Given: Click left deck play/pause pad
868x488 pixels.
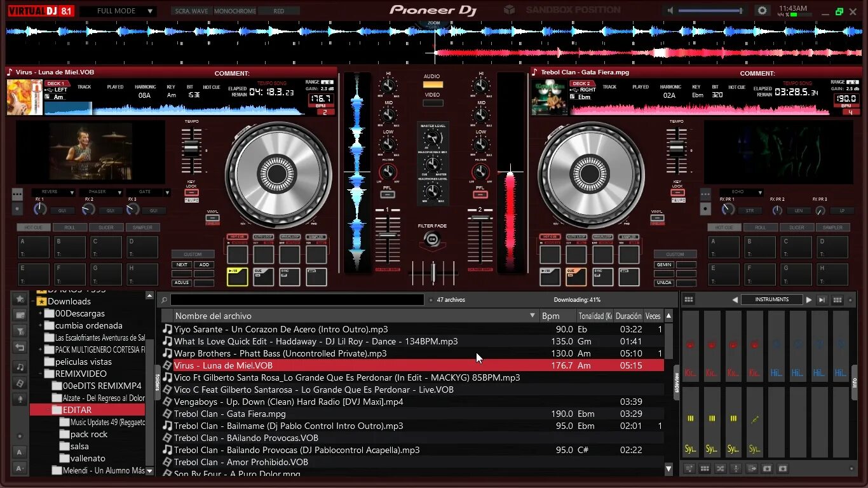Looking at the screenshot, I should [238, 277].
